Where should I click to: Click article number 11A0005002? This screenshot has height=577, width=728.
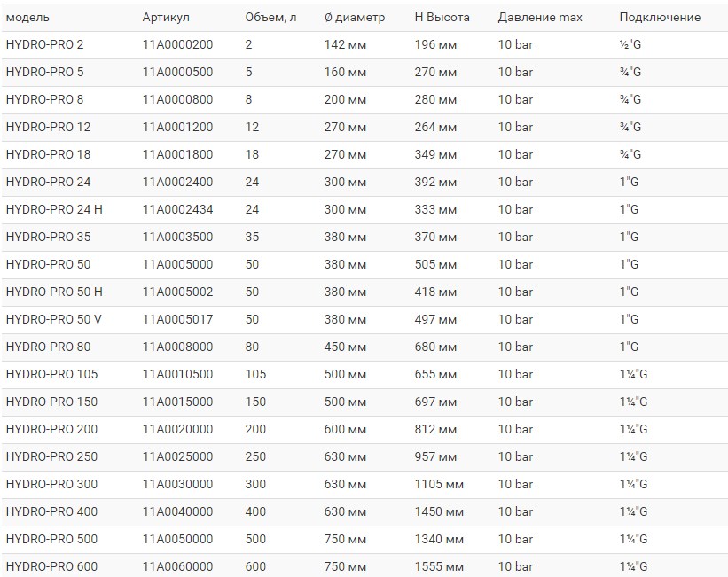[x=178, y=292]
